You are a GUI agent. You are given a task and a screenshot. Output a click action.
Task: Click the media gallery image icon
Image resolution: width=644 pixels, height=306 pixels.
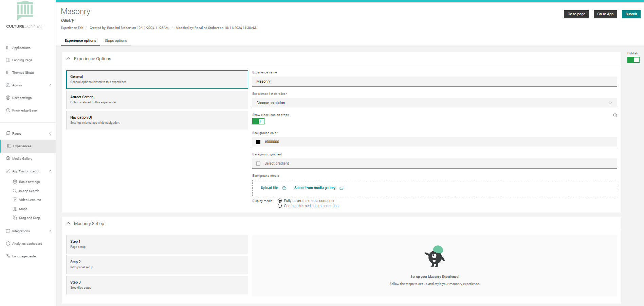tap(342, 188)
